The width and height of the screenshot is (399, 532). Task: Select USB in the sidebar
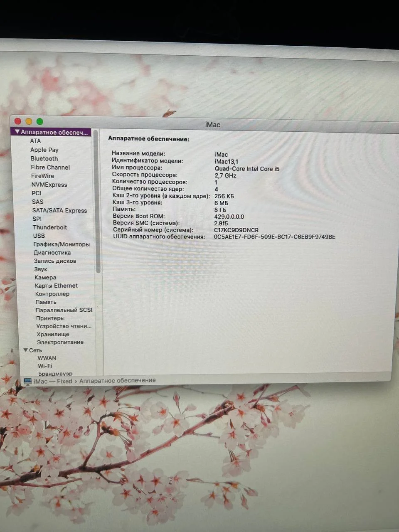[x=39, y=236]
